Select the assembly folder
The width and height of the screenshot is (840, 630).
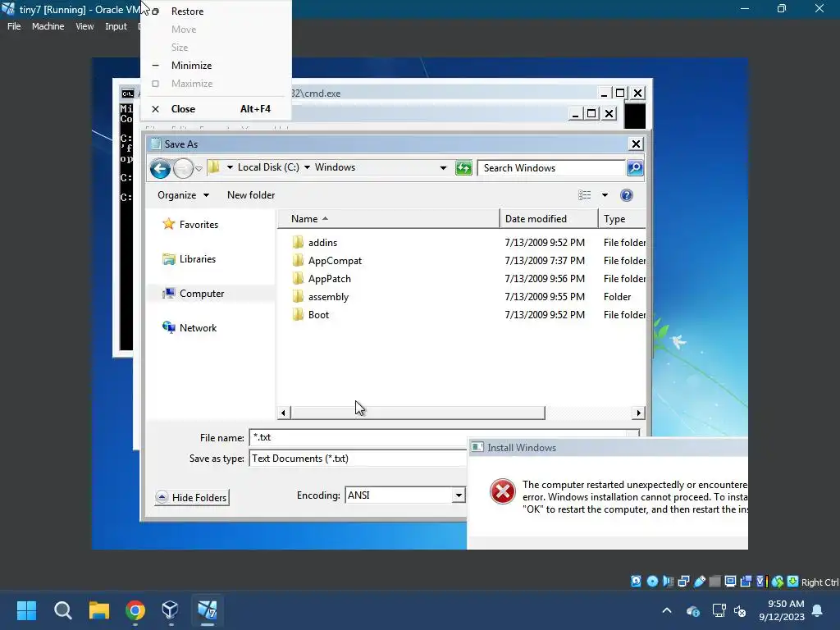pyautogui.click(x=328, y=297)
